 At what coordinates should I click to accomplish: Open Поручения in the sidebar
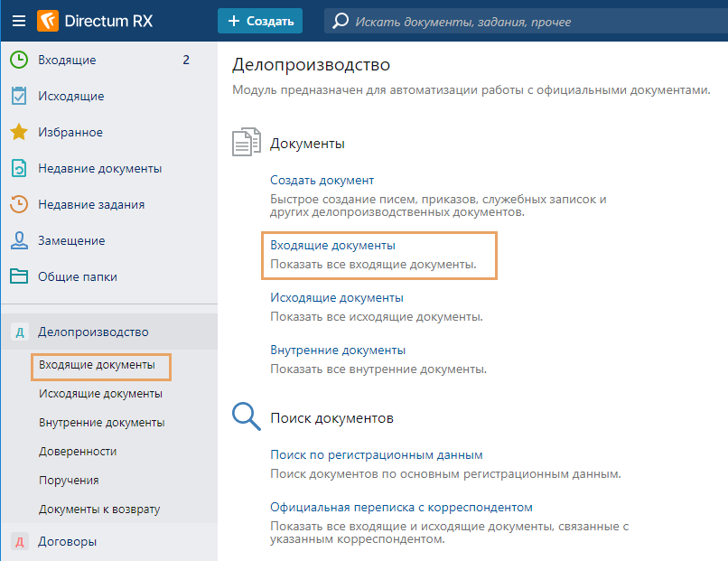click(x=69, y=481)
